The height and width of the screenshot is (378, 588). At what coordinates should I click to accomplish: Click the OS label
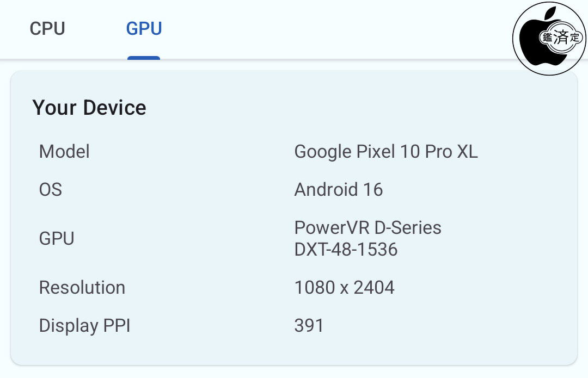click(51, 190)
